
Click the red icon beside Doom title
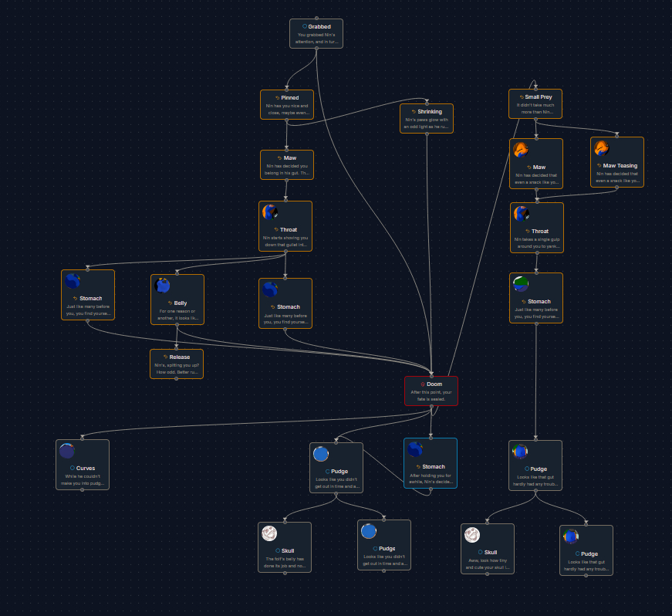click(423, 384)
